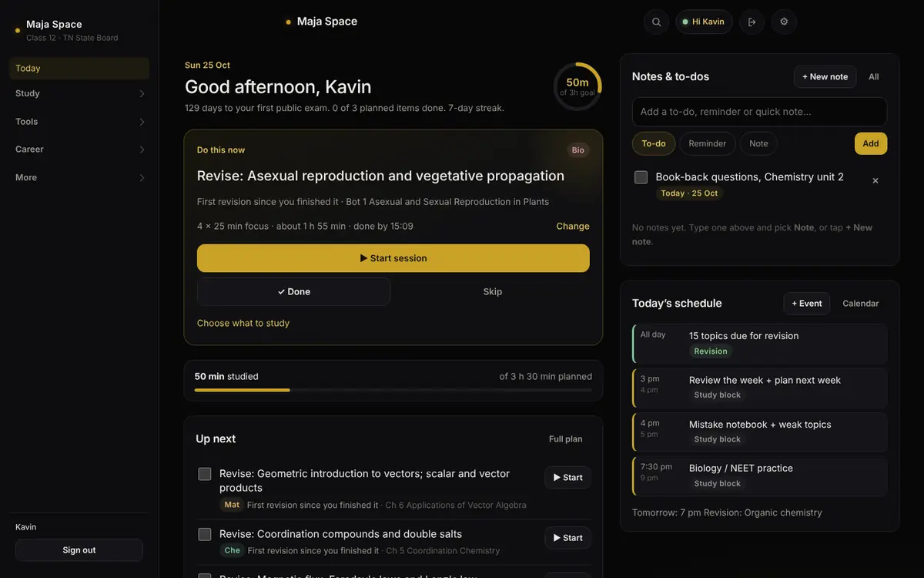This screenshot has width=924, height=578.
Task: Click the Done button
Action: [x=294, y=291]
